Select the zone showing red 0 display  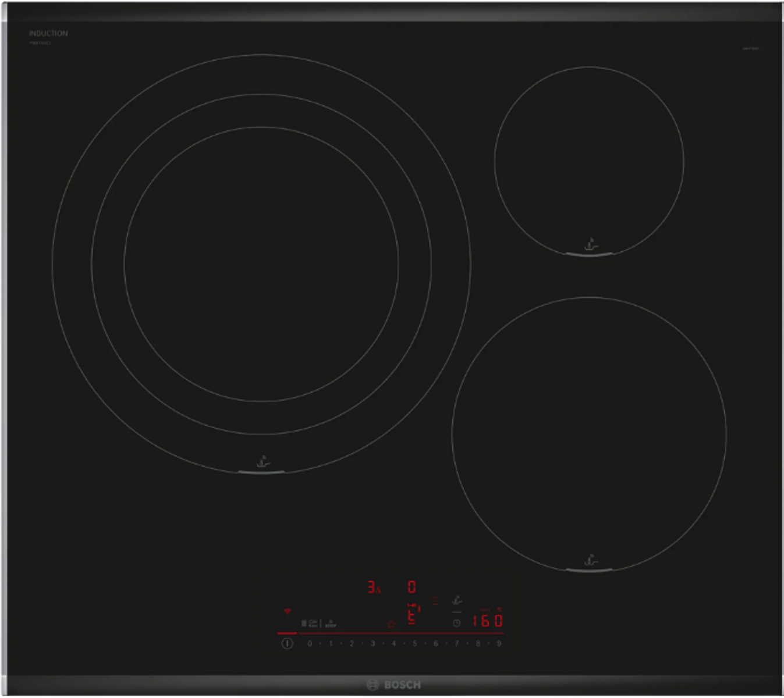pyautogui.click(x=411, y=586)
